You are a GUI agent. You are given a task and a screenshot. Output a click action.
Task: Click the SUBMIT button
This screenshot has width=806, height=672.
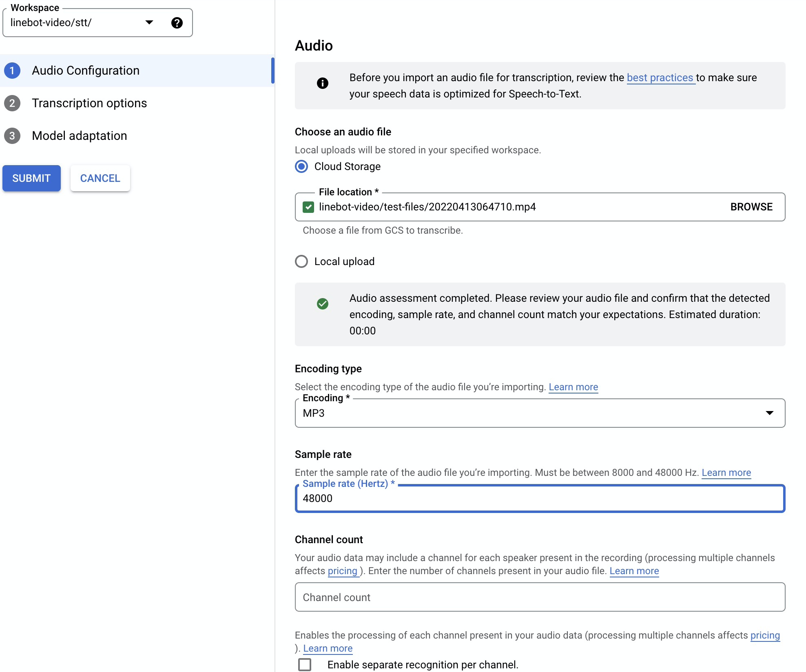31,178
